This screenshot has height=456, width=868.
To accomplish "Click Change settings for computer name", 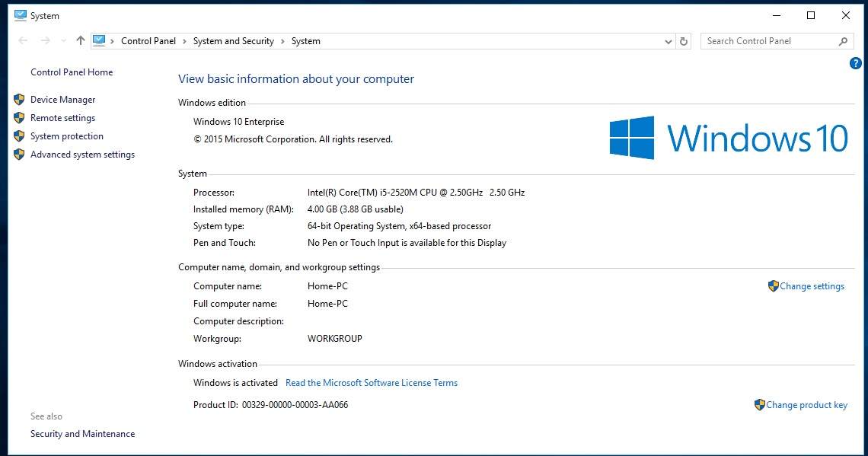I will pos(812,286).
